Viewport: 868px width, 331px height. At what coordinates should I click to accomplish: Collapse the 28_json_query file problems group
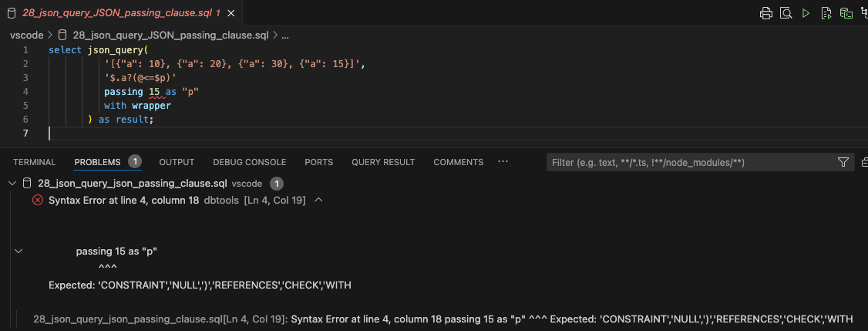click(x=12, y=184)
